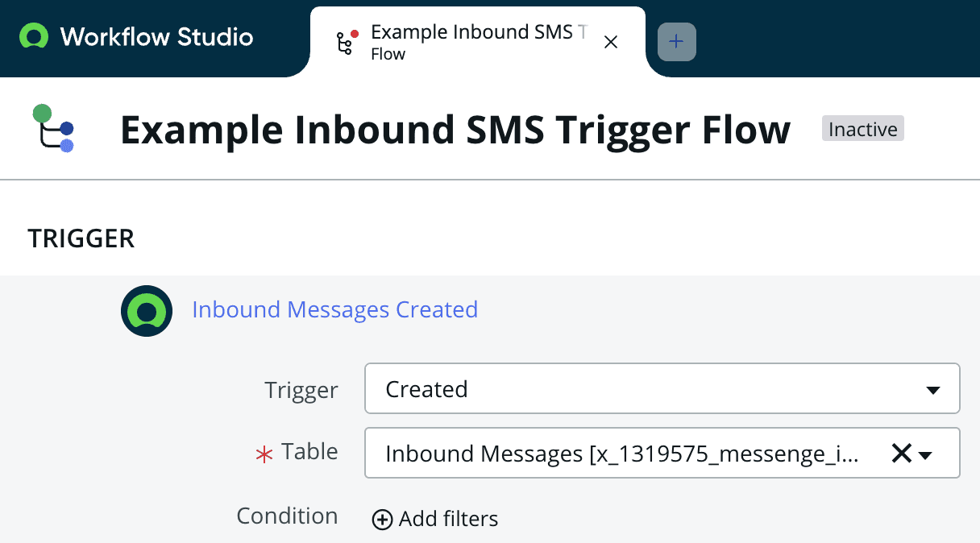This screenshot has height=543, width=980.
Task: Click the plus icon beside Add filters
Action: pyautogui.click(x=381, y=520)
